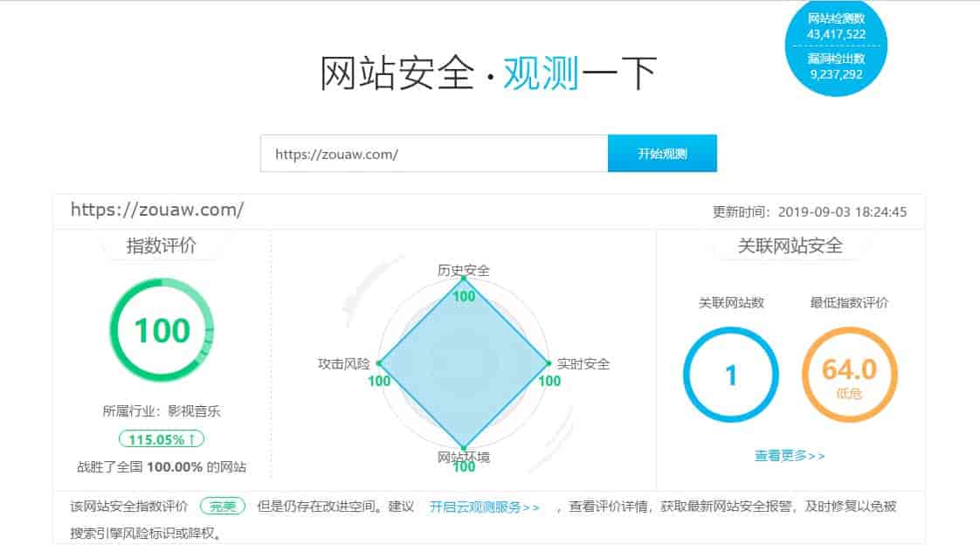Viewport: 980px width, 552px height.
Task: Click the 网站安全·观测一下 page title
Action: pyautogui.click(x=488, y=74)
